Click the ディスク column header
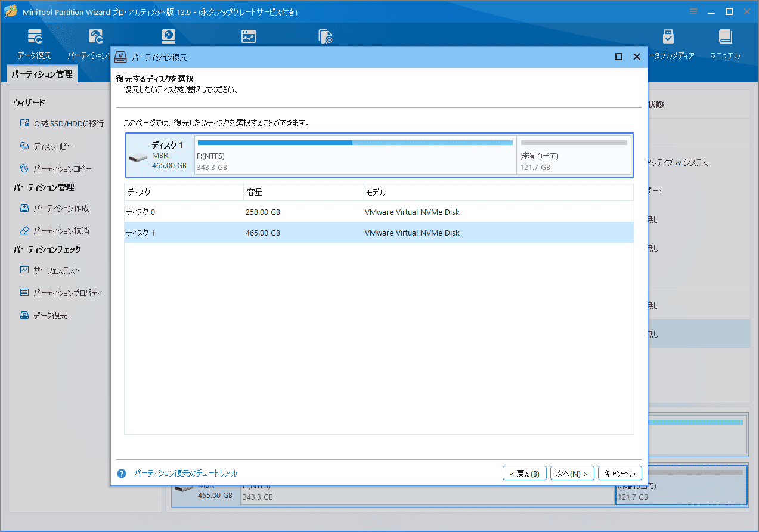This screenshot has height=532, width=759. [x=184, y=192]
